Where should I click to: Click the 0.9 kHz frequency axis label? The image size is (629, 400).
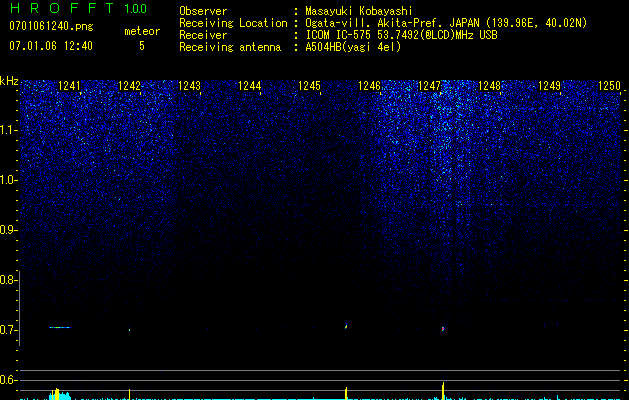[x=8, y=230]
